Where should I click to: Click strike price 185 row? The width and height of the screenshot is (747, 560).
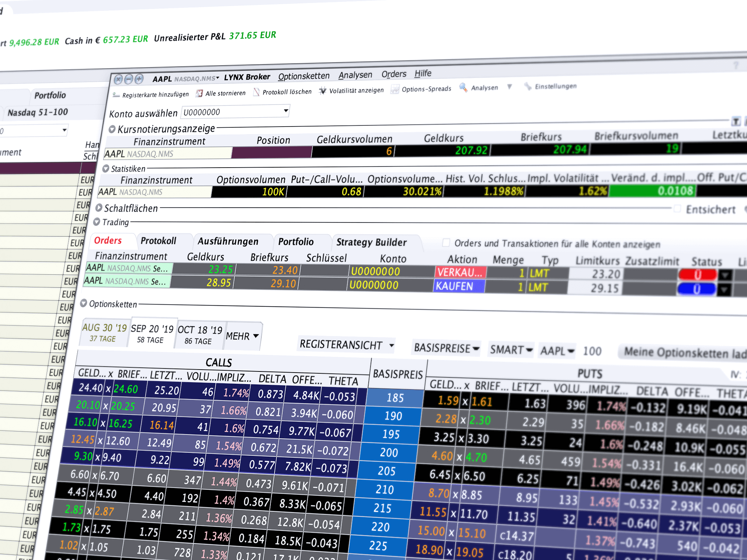pos(395,398)
